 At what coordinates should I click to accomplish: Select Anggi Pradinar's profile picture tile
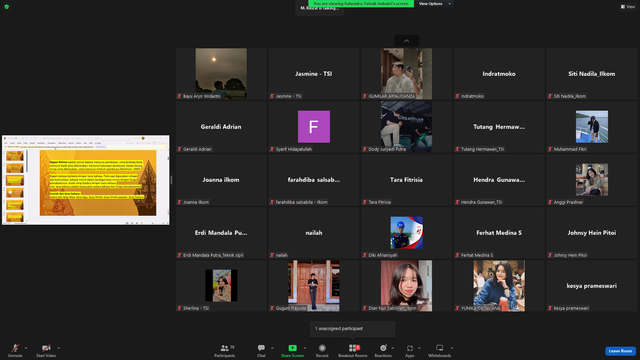pyautogui.click(x=592, y=180)
